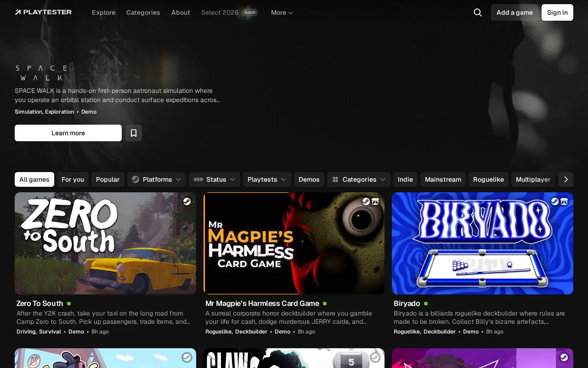Open the Zero to South cover image
Image resolution: width=588 pixels, height=368 pixels.
tap(105, 243)
